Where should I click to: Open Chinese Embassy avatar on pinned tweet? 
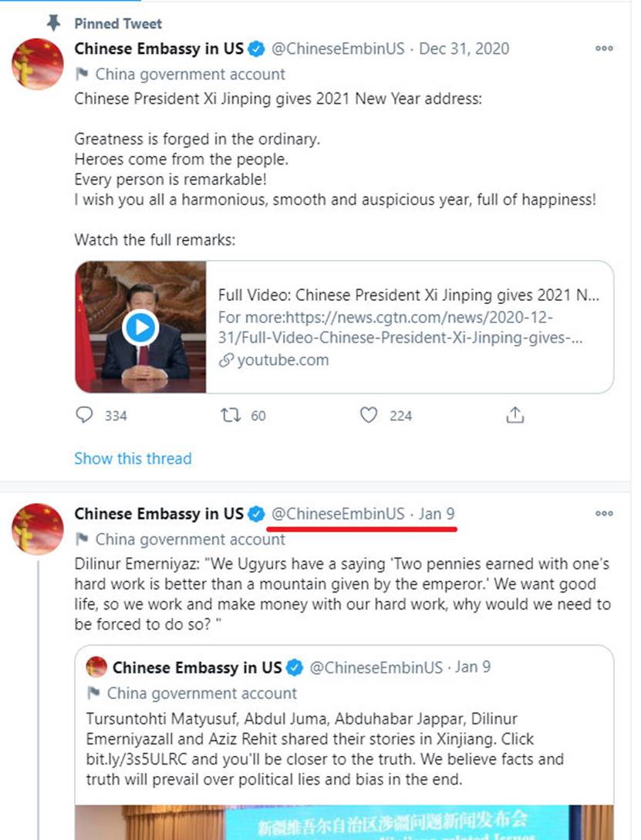click(38, 63)
